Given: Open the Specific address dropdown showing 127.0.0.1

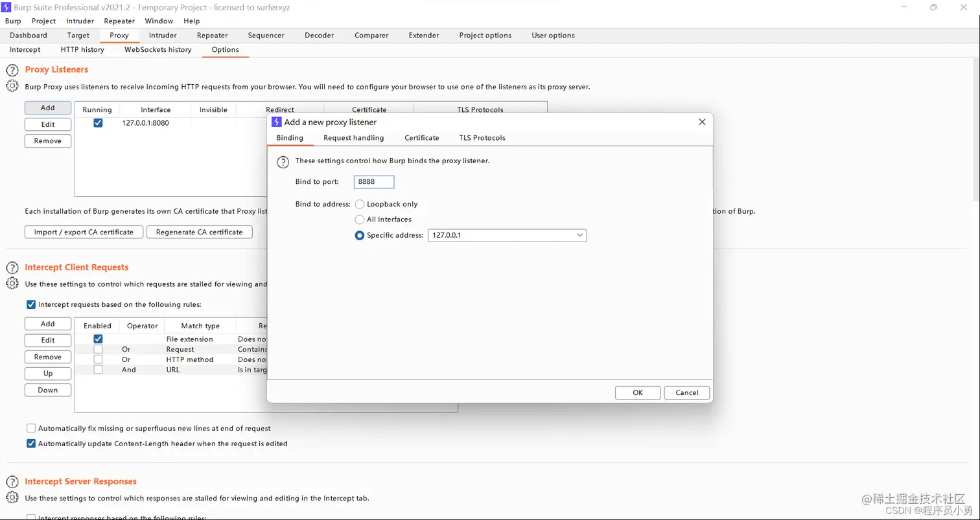Looking at the screenshot, I should tap(507, 235).
